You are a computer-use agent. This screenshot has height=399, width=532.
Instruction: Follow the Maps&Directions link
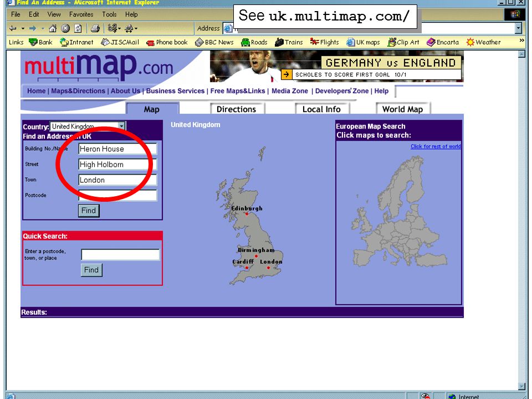click(x=78, y=91)
